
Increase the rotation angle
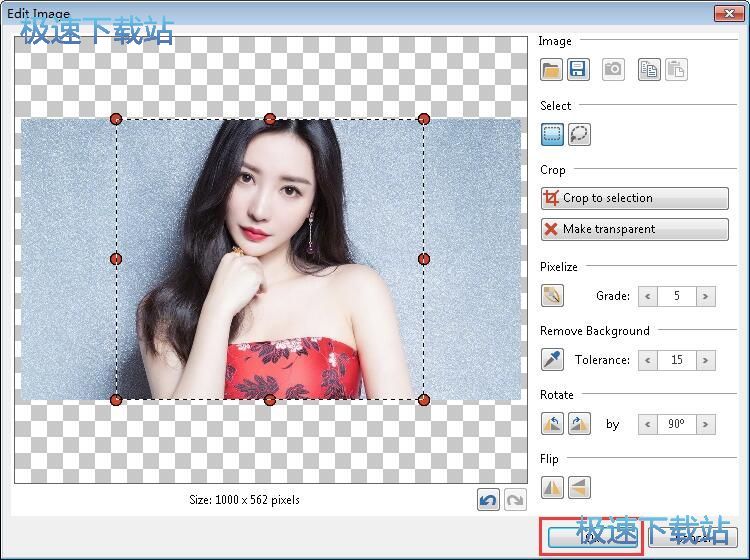[706, 424]
